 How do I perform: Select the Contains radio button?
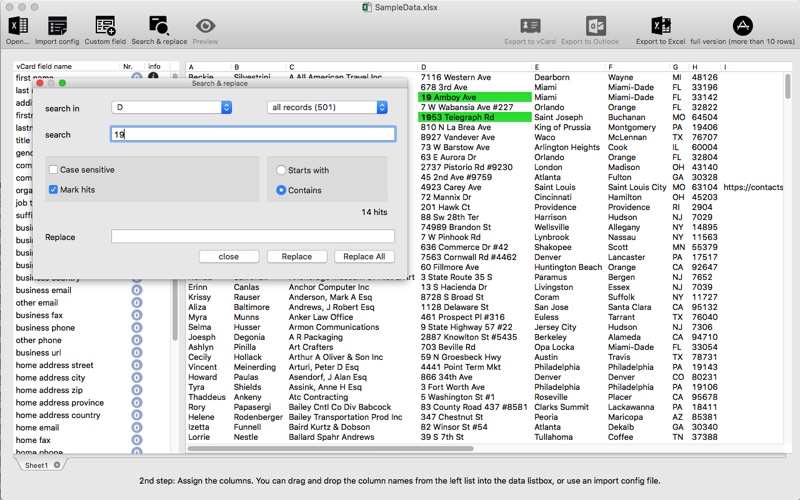[x=281, y=190]
